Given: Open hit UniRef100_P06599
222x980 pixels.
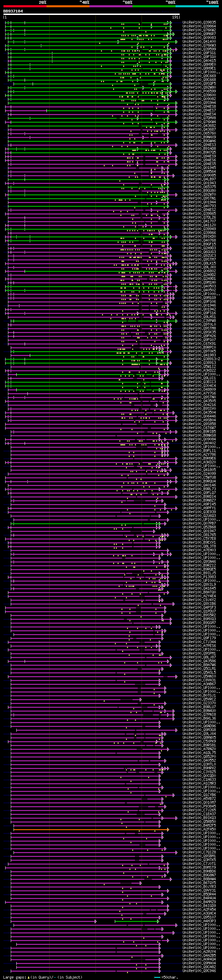Looking at the screenshot, I should point(199,91).
